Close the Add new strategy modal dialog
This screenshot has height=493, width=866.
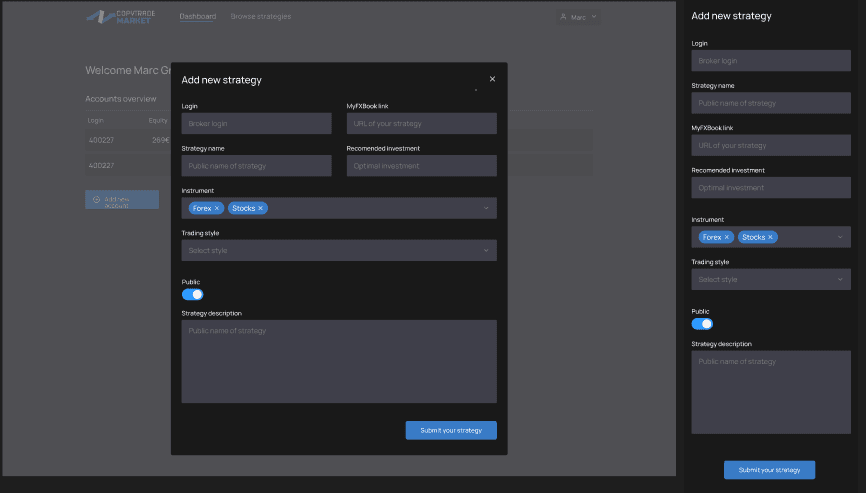click(492, 79)
